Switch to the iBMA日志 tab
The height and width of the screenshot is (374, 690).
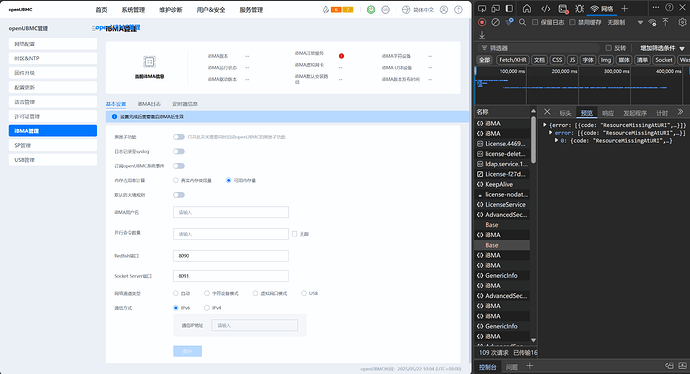tap(149, 104)
